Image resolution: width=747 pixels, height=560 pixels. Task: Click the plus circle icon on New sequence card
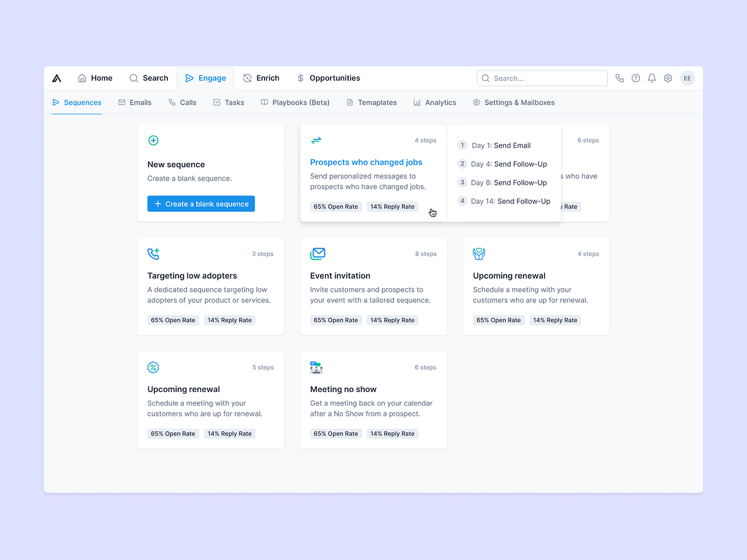pyautogui.click(x=153, y=141)
